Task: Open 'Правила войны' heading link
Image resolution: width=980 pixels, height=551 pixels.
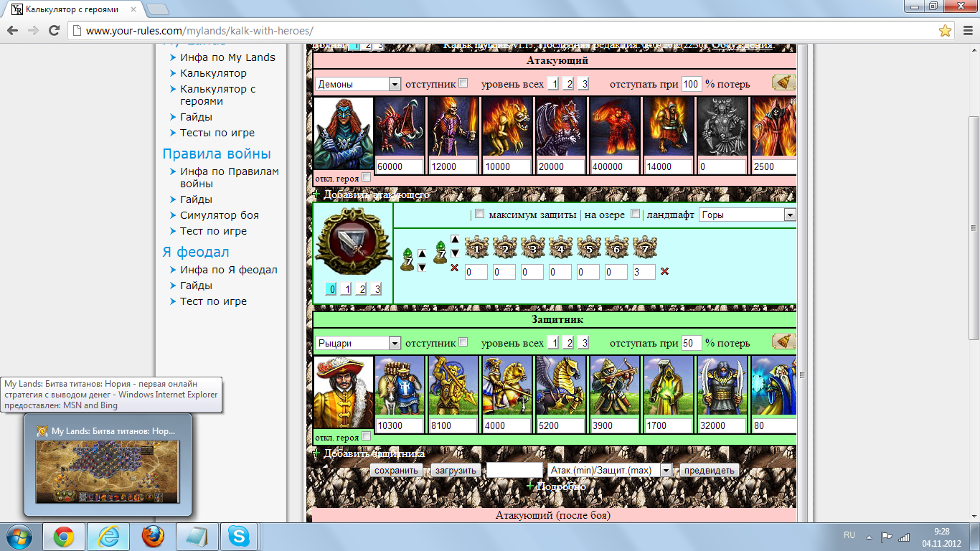Action: click(x=217, y=154)
